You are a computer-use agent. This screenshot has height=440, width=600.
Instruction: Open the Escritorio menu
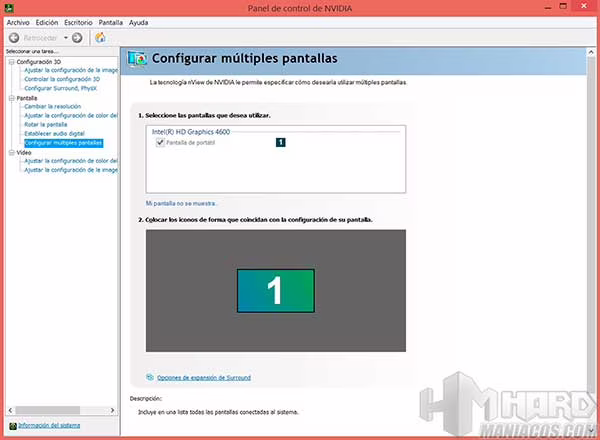pyautogui.click(x=78, y=23)
